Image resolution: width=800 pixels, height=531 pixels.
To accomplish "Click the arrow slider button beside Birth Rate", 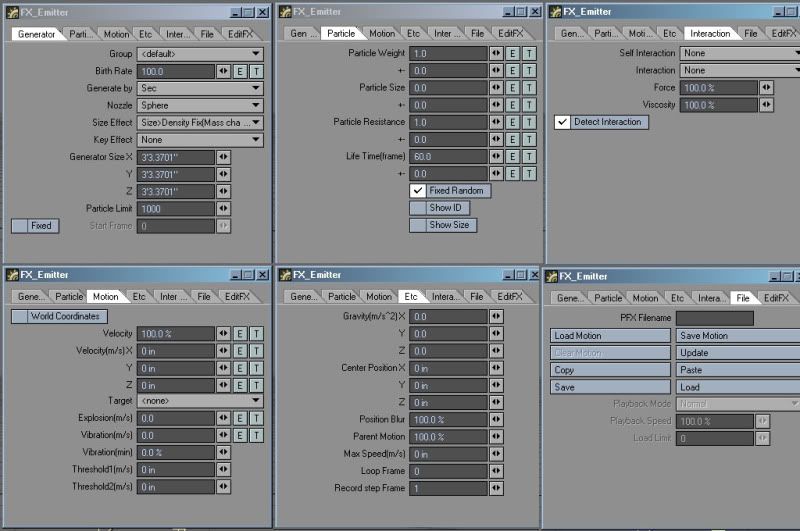I will coord(223,71).
